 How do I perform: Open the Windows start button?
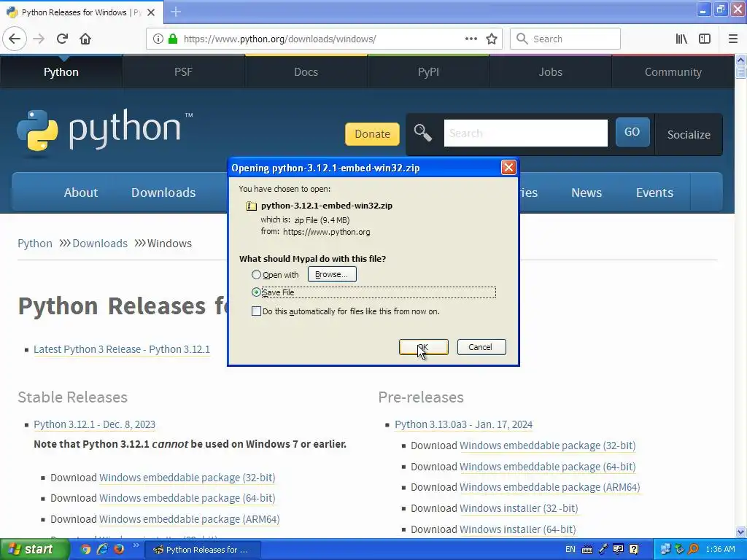pyautogui.click(x=35, y=550)
